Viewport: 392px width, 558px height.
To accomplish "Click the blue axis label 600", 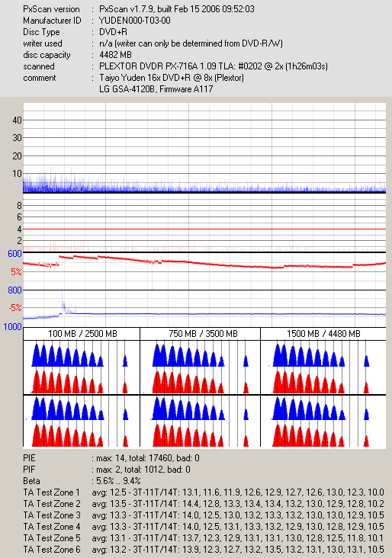I will pyautogui.click(x=15, y=253).
